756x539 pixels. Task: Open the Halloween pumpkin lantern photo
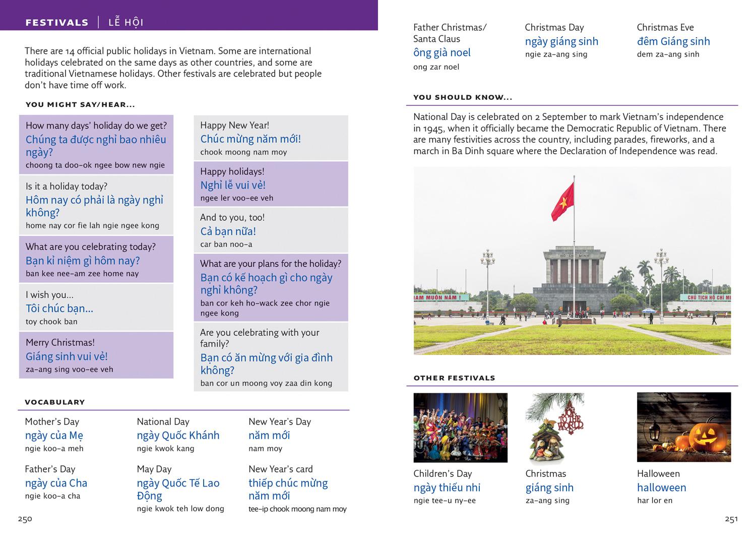coord(683,428)
